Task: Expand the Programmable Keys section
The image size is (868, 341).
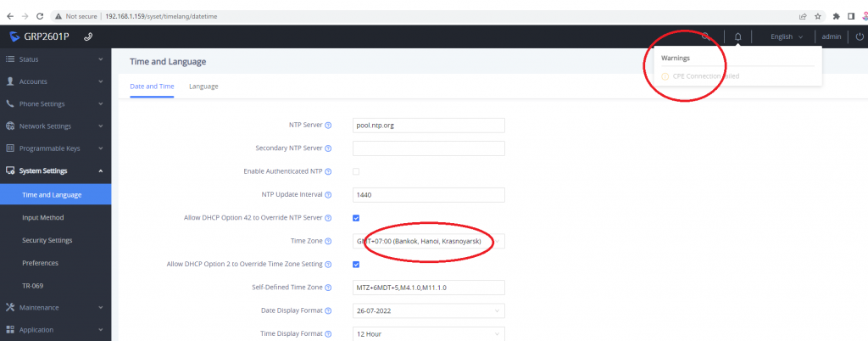Action: click(101, 148)
